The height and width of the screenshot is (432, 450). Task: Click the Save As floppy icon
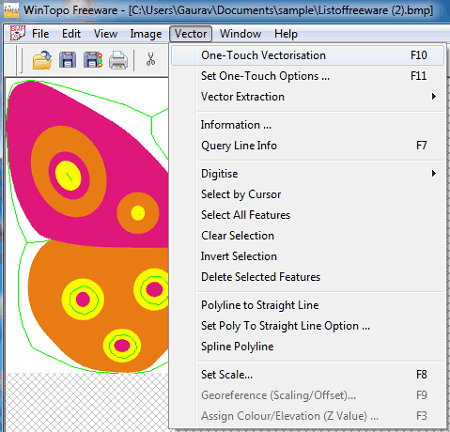click(93, 60)
